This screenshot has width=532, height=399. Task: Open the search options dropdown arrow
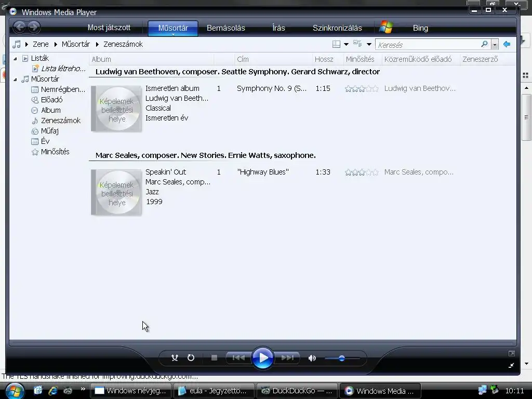[495, 45]
